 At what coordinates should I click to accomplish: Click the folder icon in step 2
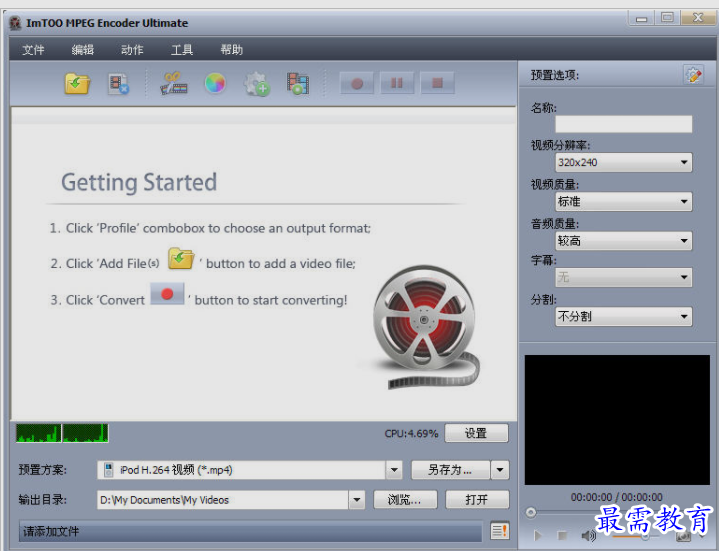(x=181, y=259)
